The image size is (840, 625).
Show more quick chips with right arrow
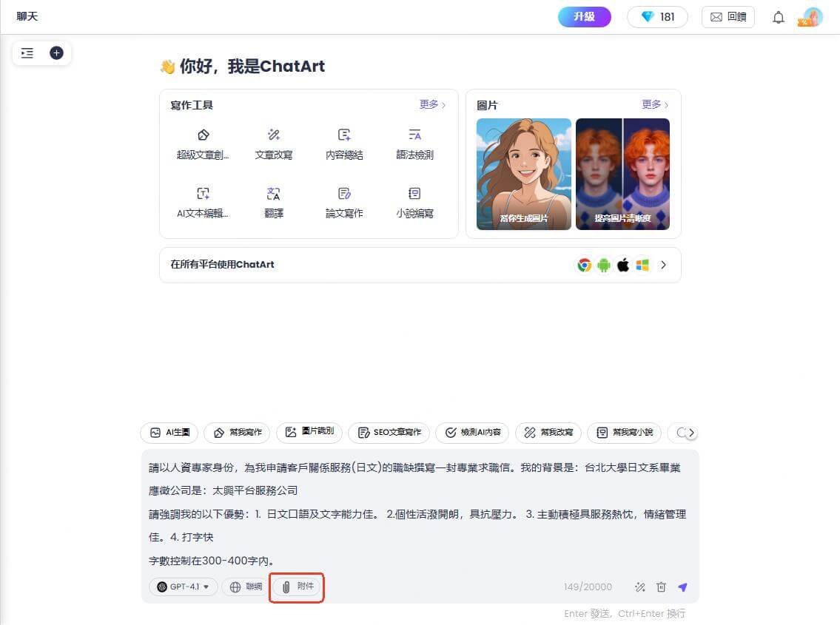691,433
